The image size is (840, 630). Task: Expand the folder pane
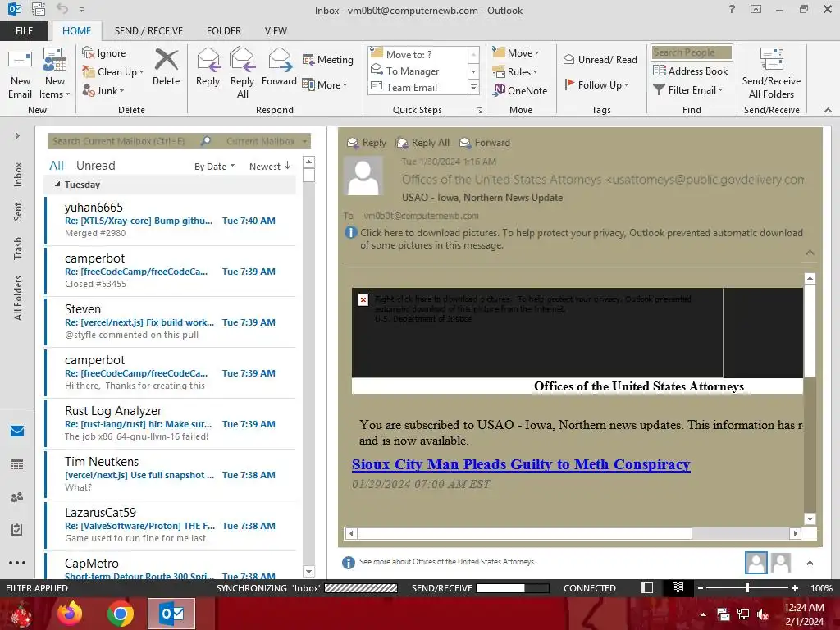click(x=17, y=136)
